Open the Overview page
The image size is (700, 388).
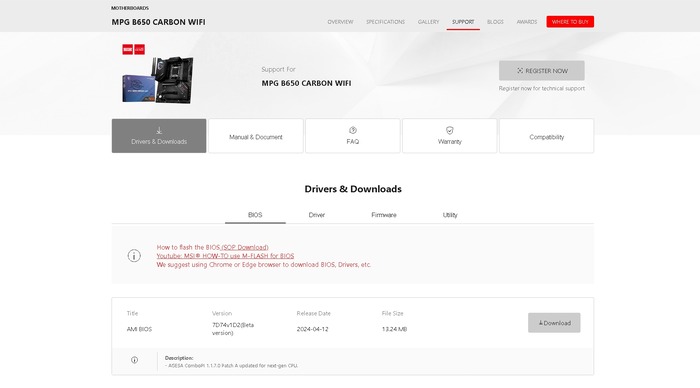[x=340, y=22]
